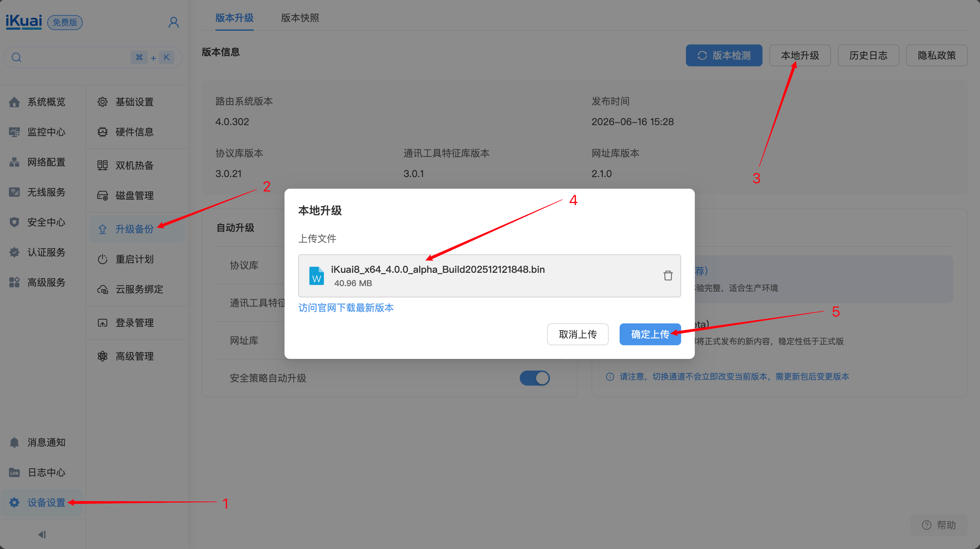The width and height of the screenshot is (980, 549).
Task: Click the 无线服务 wireless icon
Action: 14,192
